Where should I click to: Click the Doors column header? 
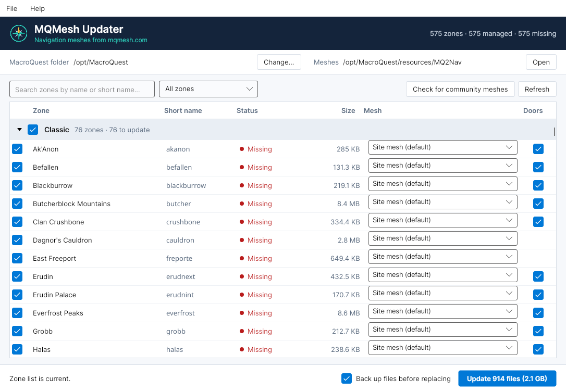click(x=533, y=110)
